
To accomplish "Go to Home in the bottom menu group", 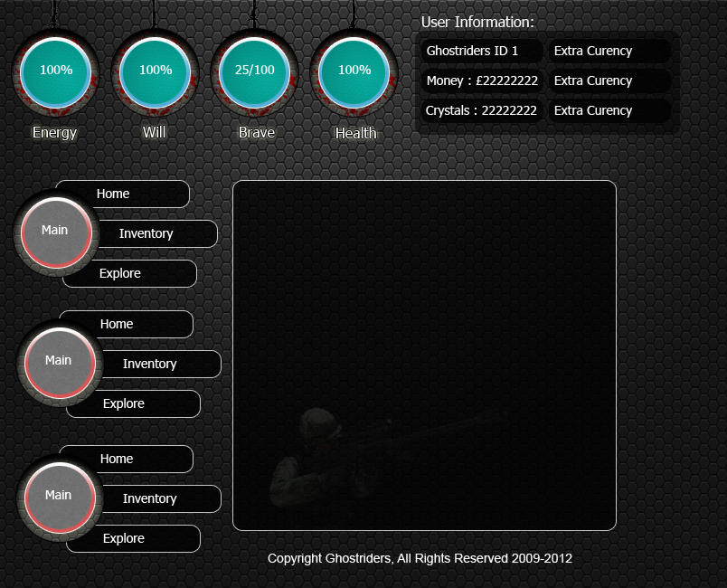I will pos(126,459).
